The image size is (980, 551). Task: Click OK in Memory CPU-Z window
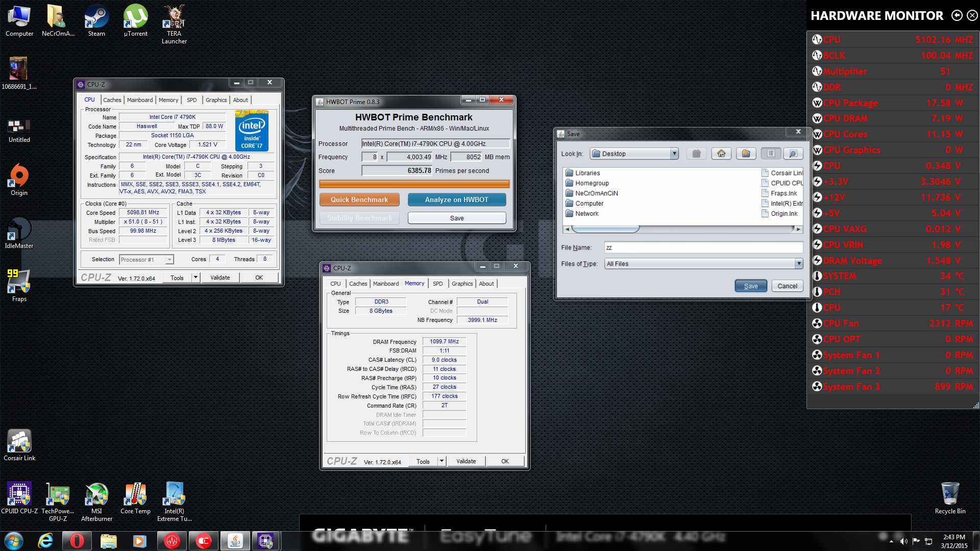coord(505,461)
